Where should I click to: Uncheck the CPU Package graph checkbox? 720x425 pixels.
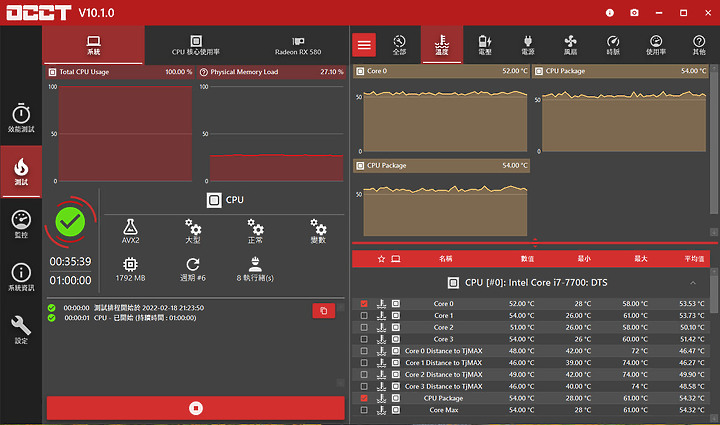[x=364, y=398]
